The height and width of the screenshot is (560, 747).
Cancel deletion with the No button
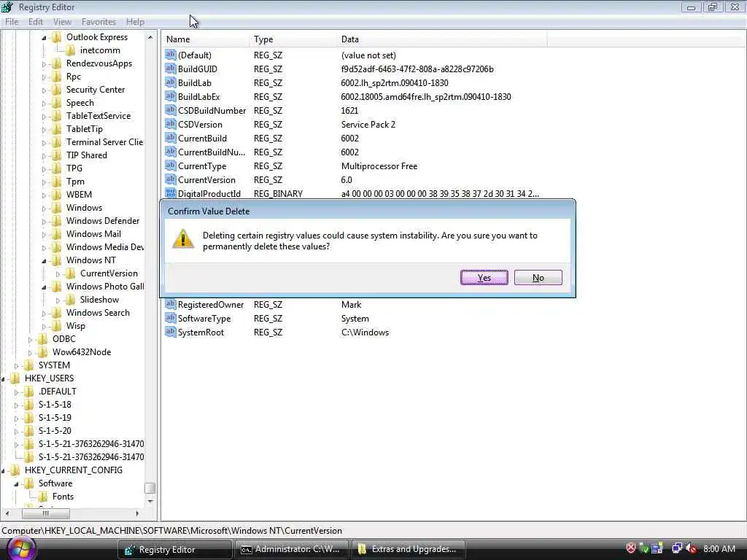[x=538, y=278]
